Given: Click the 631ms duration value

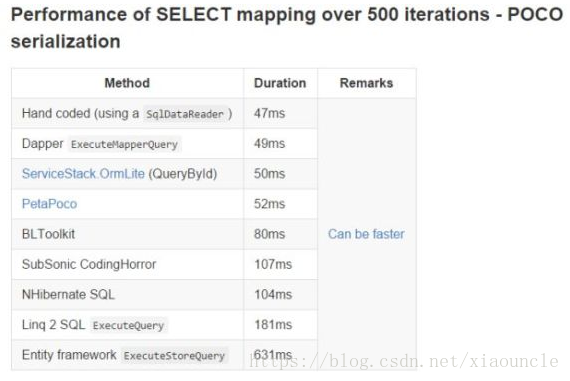Looking at the screenshot, I should pyautogui.click(x=273, y=354).
